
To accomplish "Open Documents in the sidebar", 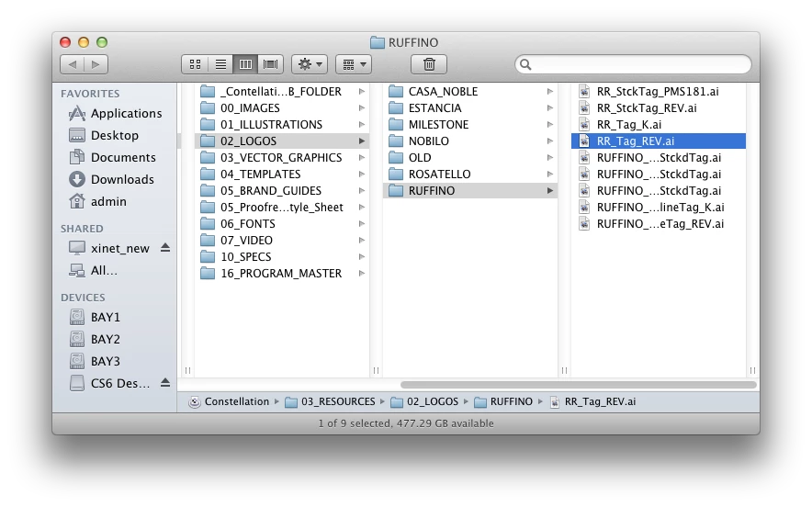I will [x=112, y=157].
